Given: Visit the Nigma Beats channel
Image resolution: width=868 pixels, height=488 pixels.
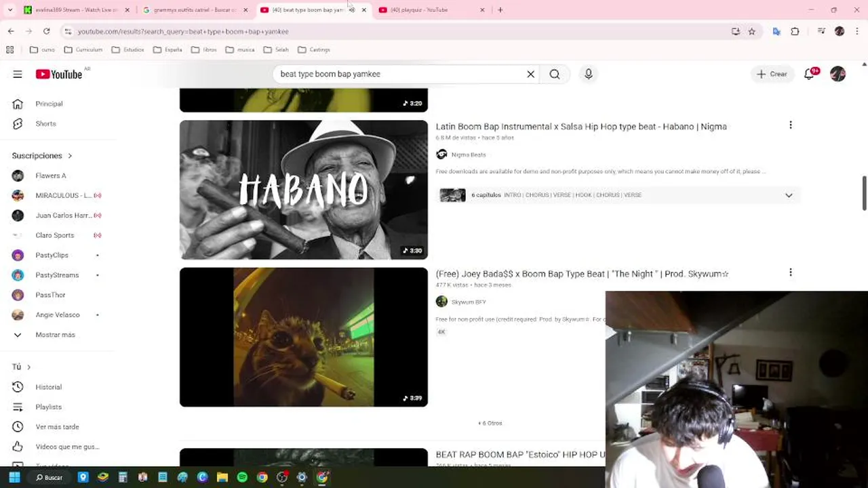Looking at the screenshot, I should [468, 155].
